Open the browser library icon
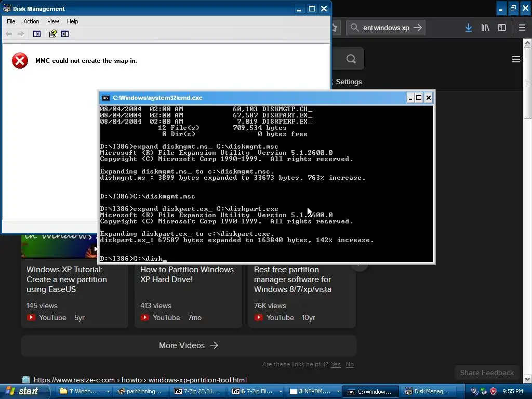 click(x=485, y=28)
